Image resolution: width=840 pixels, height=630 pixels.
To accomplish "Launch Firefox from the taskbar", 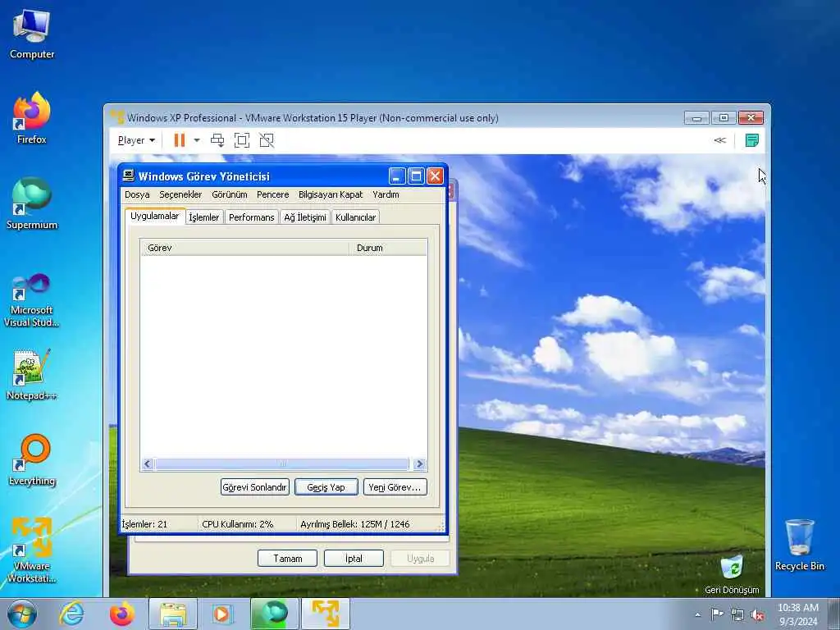I will pos(122,614).
